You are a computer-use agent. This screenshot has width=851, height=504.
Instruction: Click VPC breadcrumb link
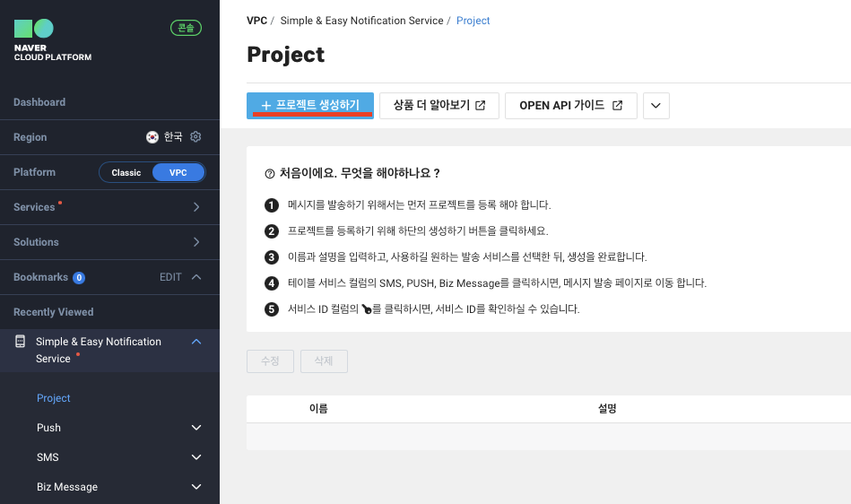(256, 21)
